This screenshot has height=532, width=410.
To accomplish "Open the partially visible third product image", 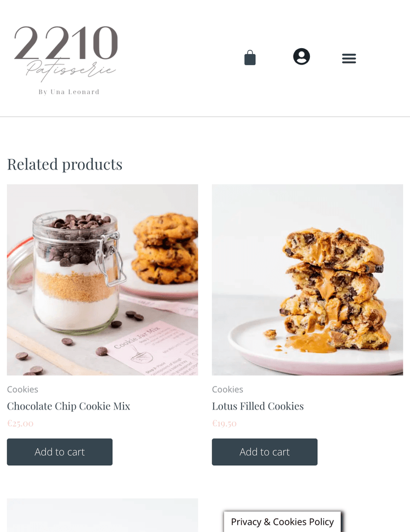I will click(102, 515).
